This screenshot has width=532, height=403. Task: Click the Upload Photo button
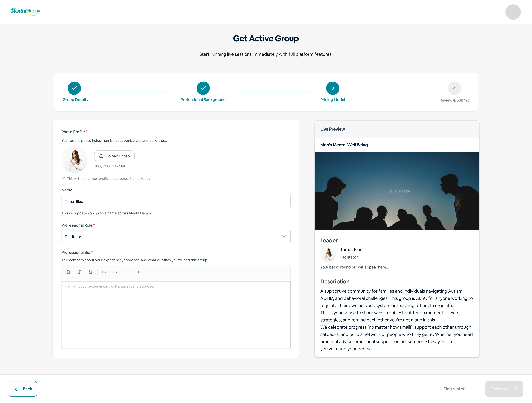pos(114,156)
